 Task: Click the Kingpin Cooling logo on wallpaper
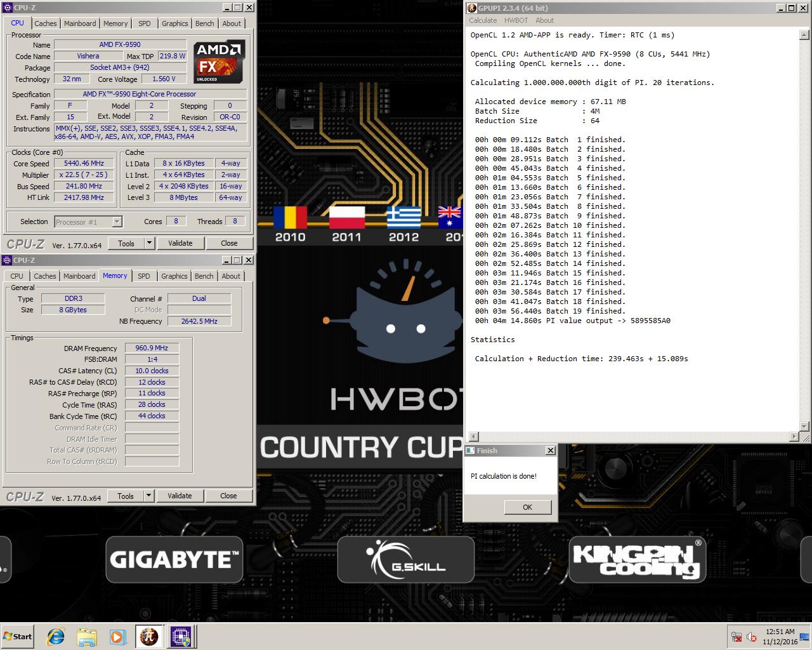coord(638,559)
